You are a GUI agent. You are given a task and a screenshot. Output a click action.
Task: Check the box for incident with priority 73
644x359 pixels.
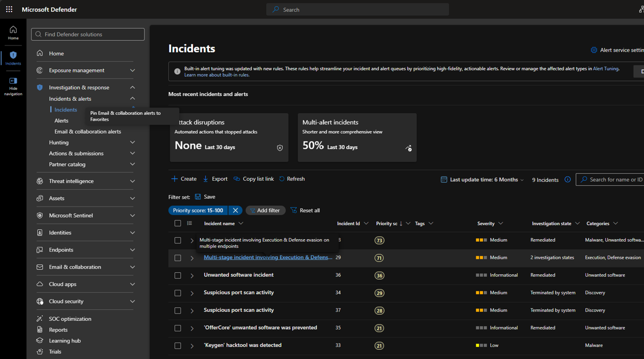178,240
